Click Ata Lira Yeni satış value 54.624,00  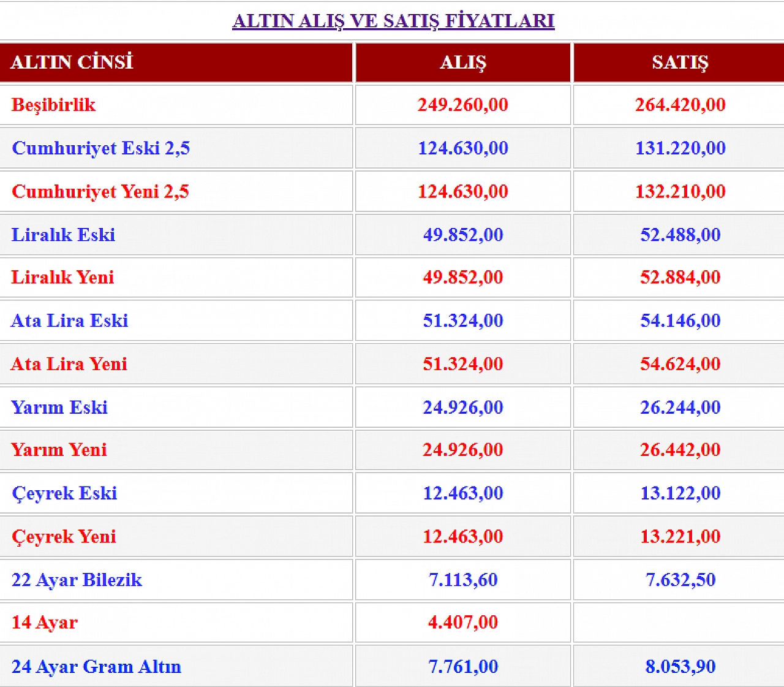[x=680, y=364]
